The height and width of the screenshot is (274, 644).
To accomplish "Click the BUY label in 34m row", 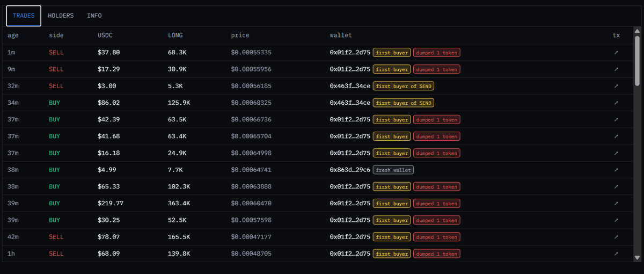I will click(x=55, y=103).
